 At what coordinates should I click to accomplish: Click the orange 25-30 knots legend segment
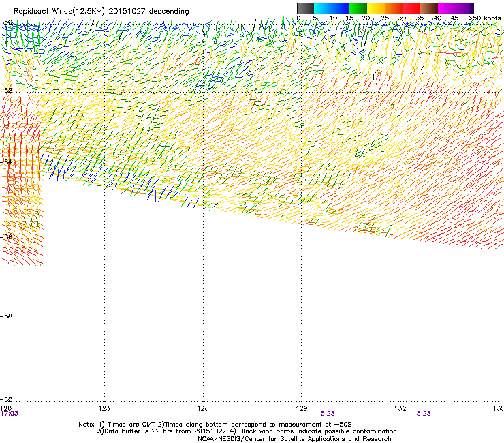(x=394, y=8)
